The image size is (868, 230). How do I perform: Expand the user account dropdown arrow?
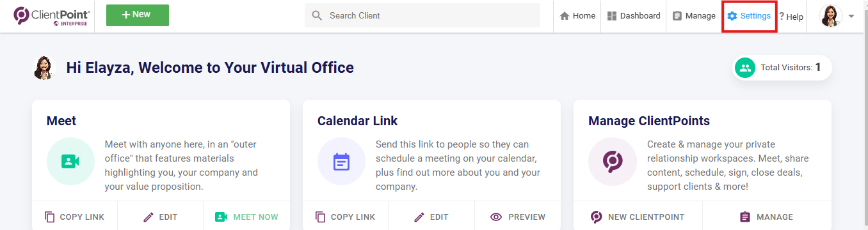point(851,17)
